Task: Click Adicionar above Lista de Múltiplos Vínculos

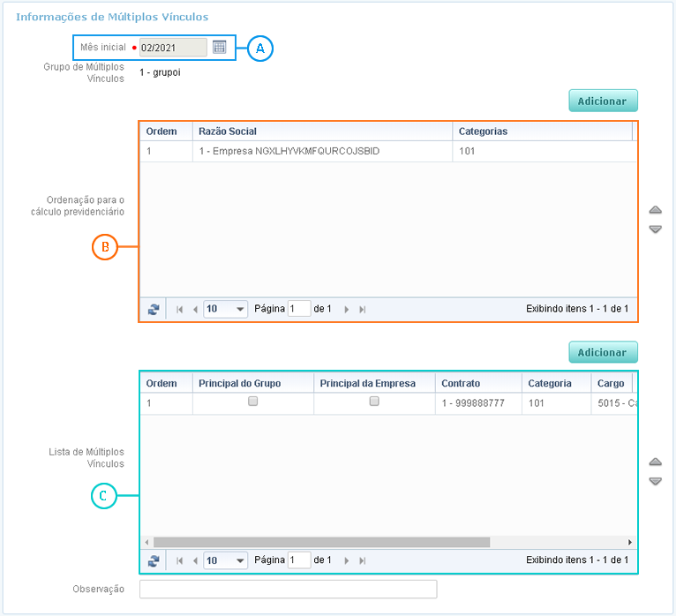Action: pos(603,352)
